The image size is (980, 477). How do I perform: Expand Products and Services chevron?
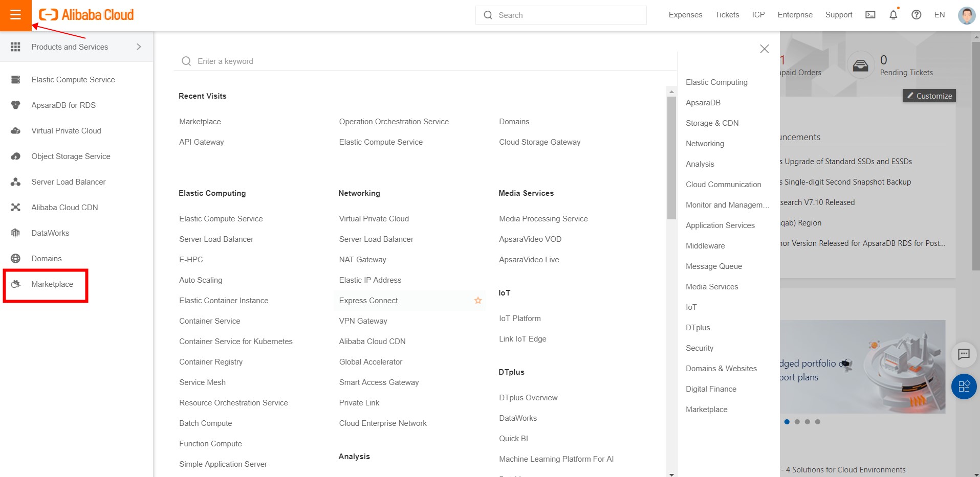[139, 47]
